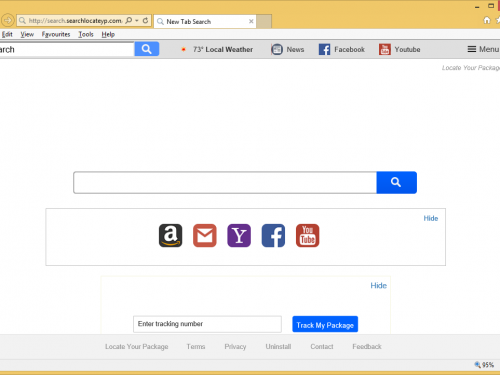Hide the shortcut icons panel
The height and width of the screenshot is (375, 500).
431,218
